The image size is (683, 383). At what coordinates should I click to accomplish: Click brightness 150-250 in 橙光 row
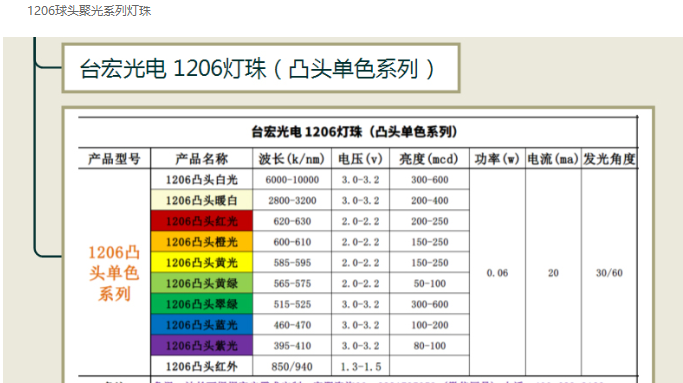tap(429, 242)
